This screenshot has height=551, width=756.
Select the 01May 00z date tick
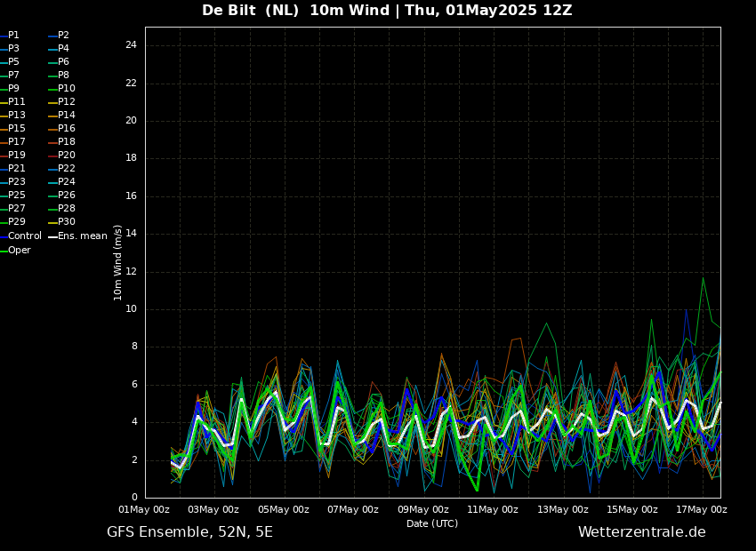click(144, 510)
